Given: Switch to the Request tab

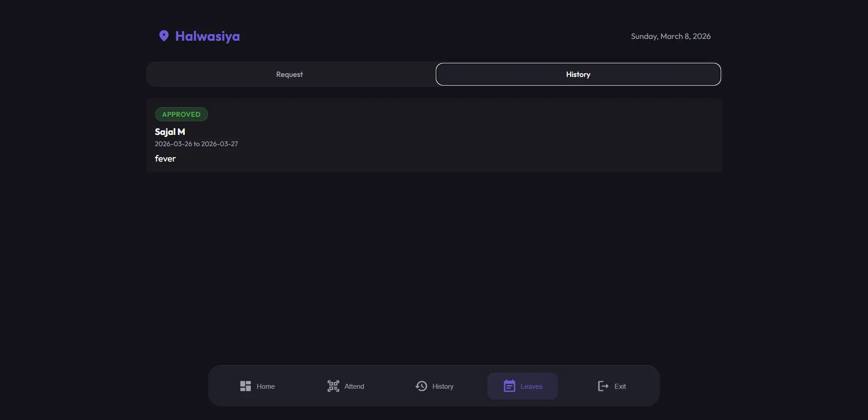Looking at the screenshot, I should click(x=289, y=74).
